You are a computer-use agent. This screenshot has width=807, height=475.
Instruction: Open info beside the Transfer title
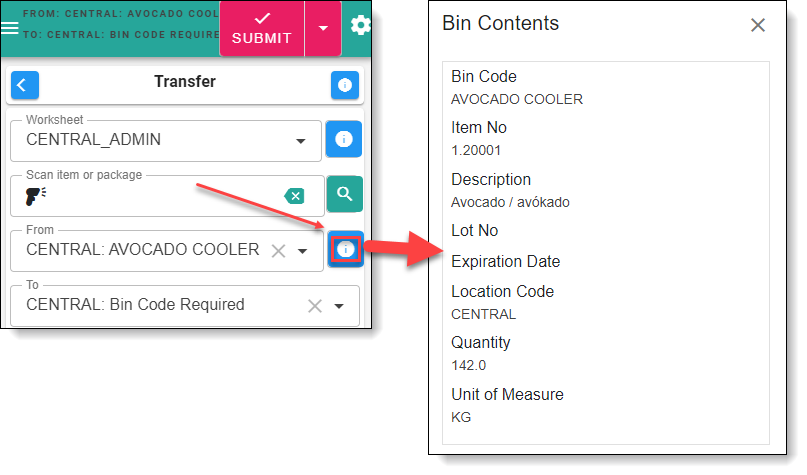[x=344, y=85]
